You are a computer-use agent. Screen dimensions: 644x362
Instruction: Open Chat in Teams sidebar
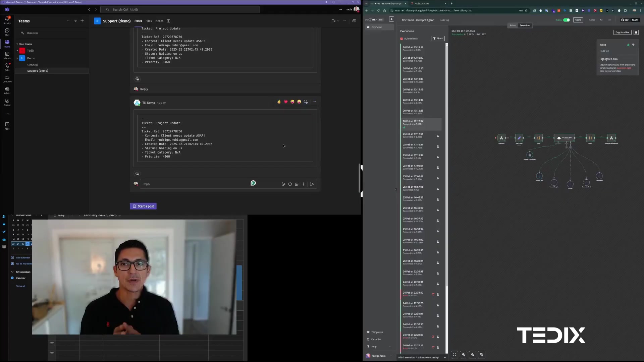pyautogui.click(x=7, y=32)
